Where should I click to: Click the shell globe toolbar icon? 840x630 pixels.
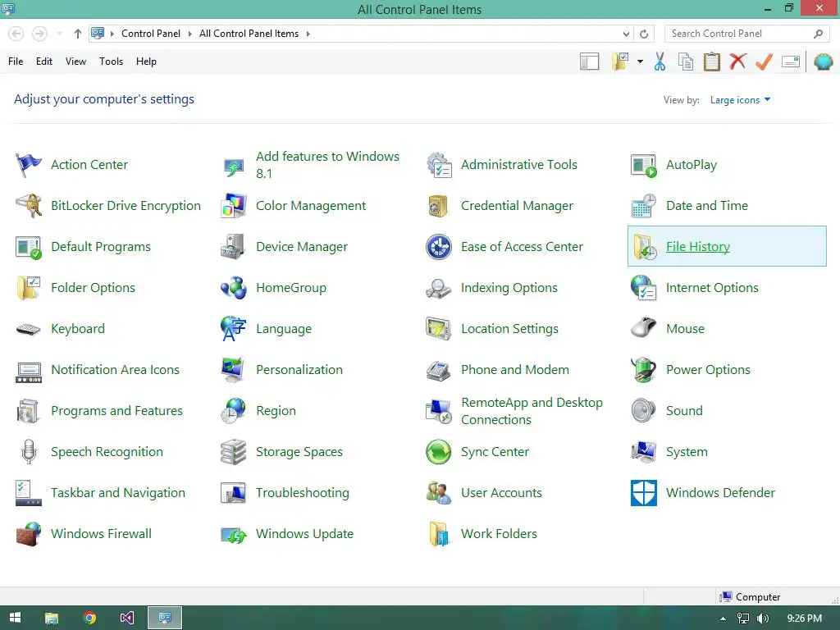click(x=823, y=62)
